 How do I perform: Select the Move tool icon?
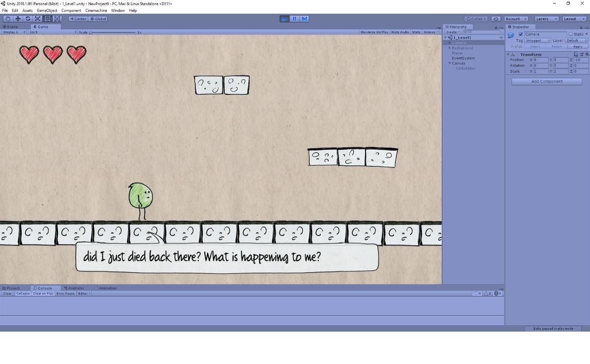click(x=18, y=19)
